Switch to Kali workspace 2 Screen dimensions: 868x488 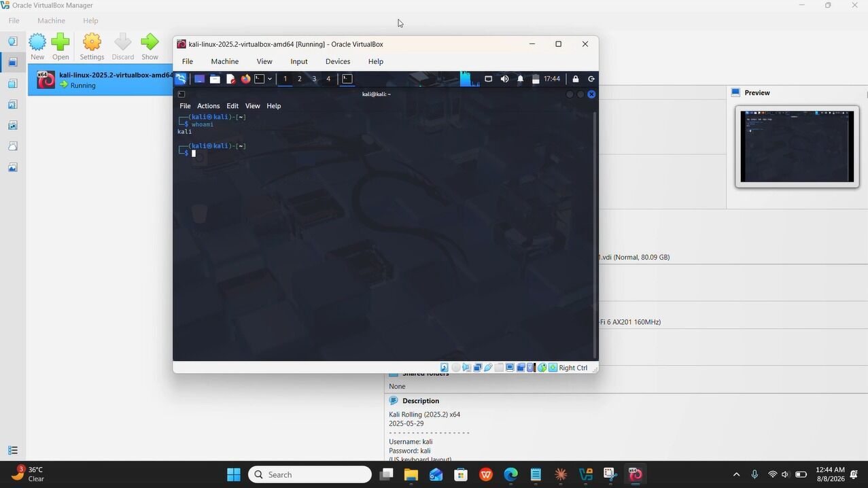pyautogui.click(x=300, y=79)
